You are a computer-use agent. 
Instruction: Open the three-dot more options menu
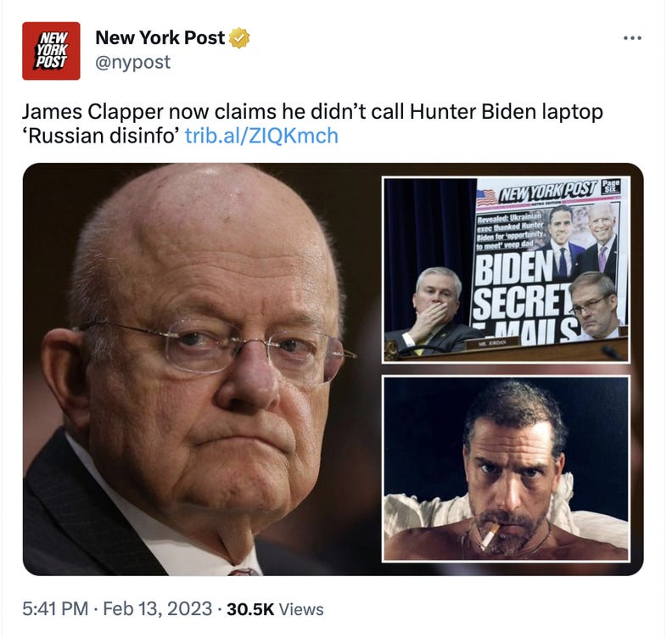[x=633, y=38]
